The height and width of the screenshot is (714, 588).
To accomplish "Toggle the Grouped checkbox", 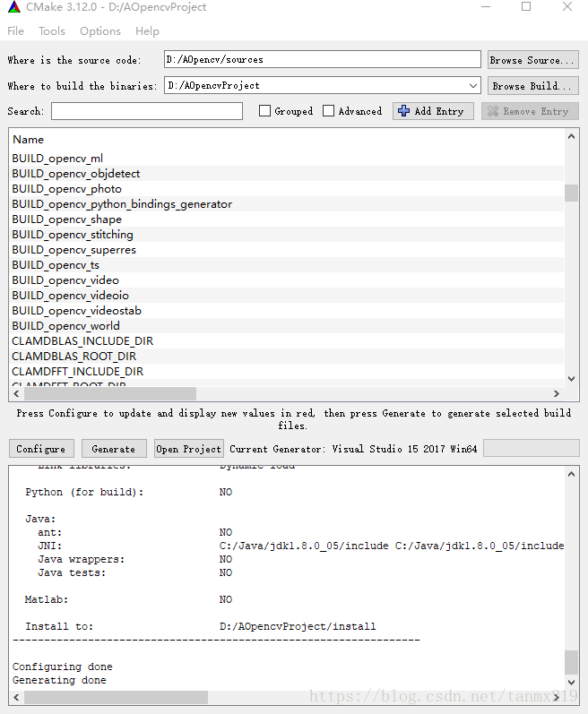I will pos(264,111).
